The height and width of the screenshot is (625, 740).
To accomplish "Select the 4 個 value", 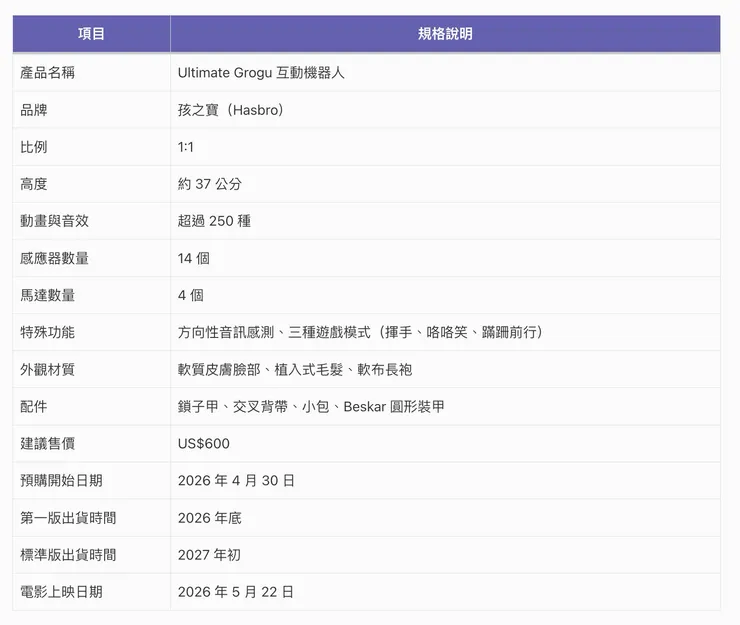I will click(x=191, y=296).
